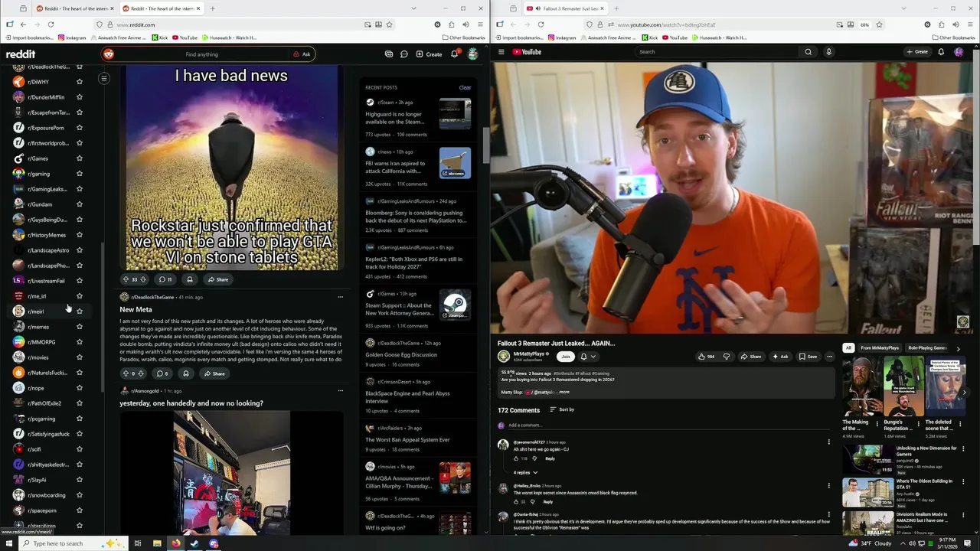Open File Explorer from taskbar

point(157,543)
